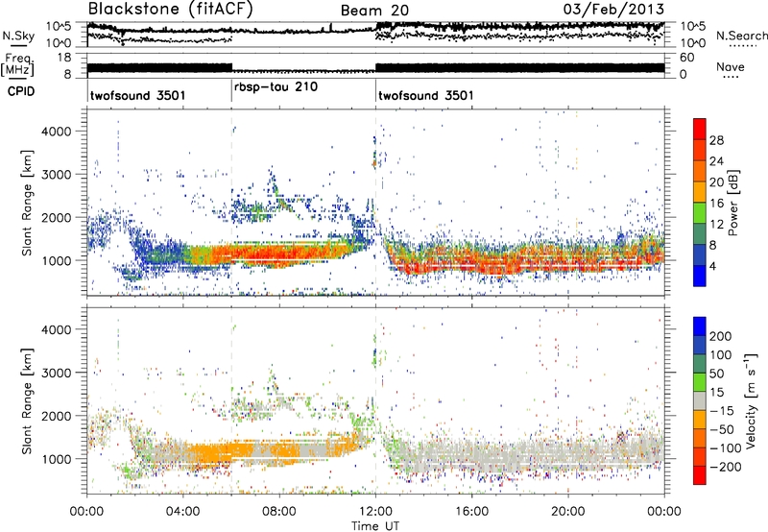Viewport: 768px width, 532px height.
Task: Click the '2000' tick of the power panel
Action: click(x=56, y=217)
